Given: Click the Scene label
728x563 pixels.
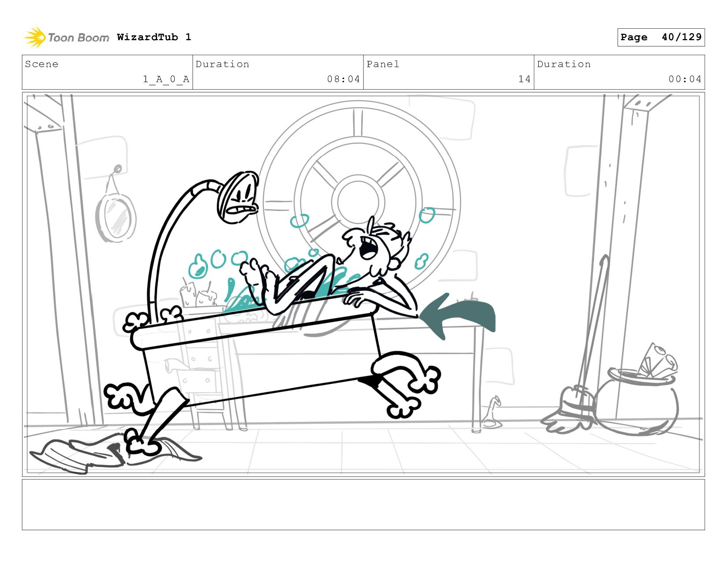Looking at the screenshot, I should pyautogui.click(x=41, y=64).
